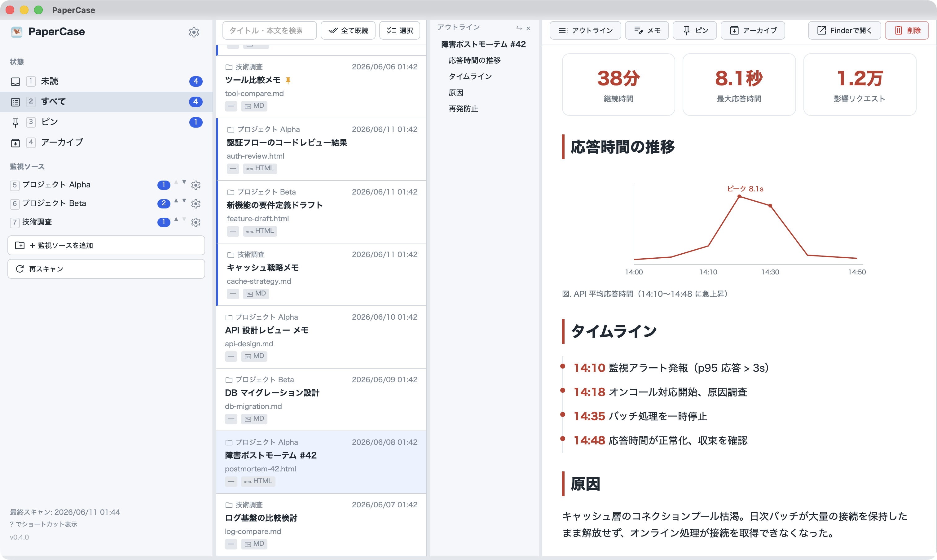The height and width of the screenshot is (560, 937).
Task: Select 障害ポストモーテム #42 in list
Action: pos(321,462)
